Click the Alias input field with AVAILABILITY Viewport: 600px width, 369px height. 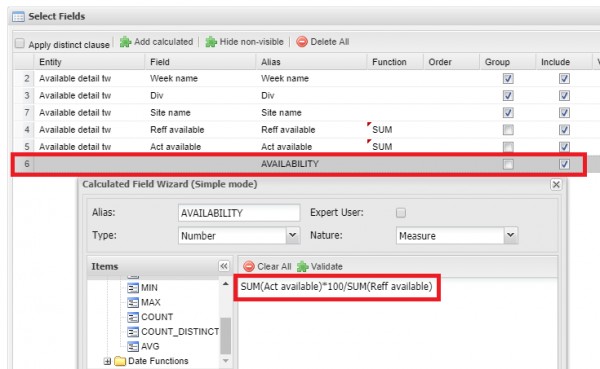(x=239, y=213)
